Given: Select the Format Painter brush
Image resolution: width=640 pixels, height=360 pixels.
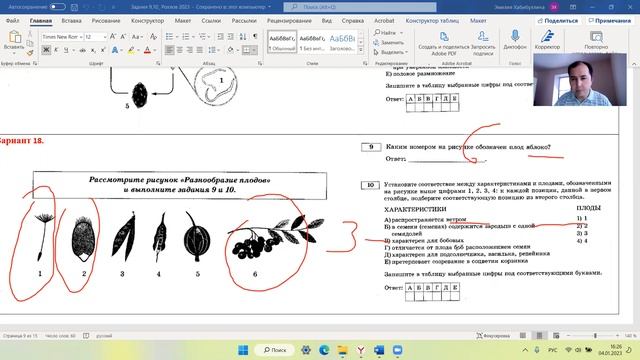Looking at the screenshot, I should tap(30, 52).
